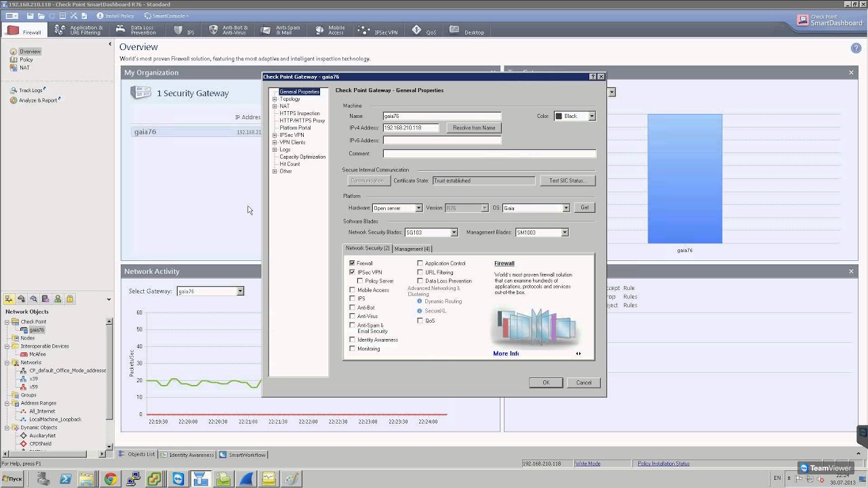868x488 pixels.
Task: Open Track Logs link
Action: coord(31,90)
